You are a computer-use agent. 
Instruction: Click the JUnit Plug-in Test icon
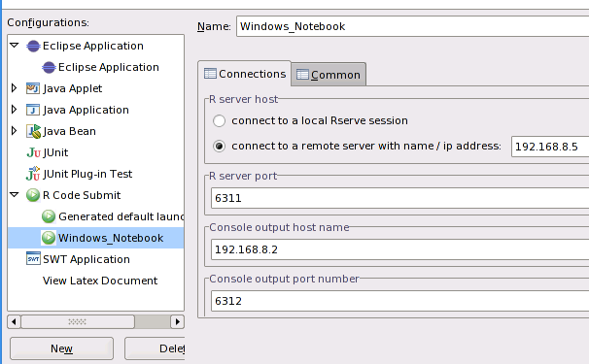point(33,174)
